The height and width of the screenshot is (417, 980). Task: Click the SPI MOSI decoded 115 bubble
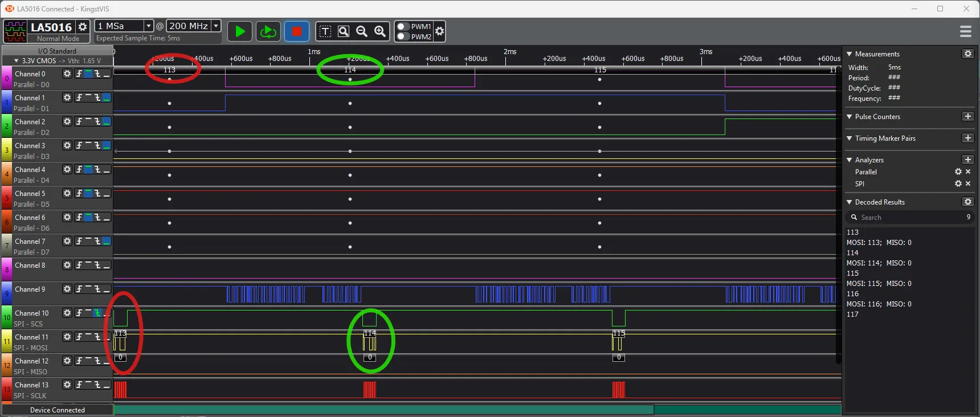point(619,333)
